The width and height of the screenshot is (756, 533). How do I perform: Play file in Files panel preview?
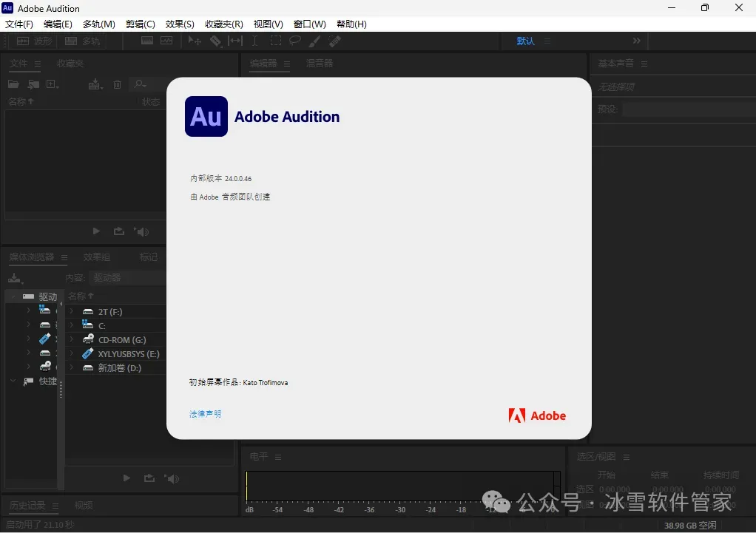point(96,231)
